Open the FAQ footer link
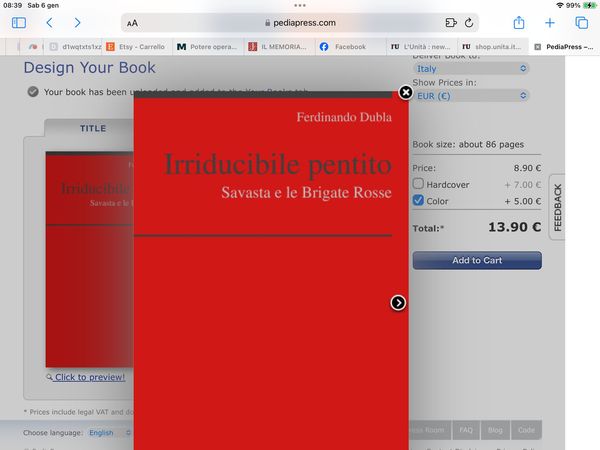 pos(466,430)
